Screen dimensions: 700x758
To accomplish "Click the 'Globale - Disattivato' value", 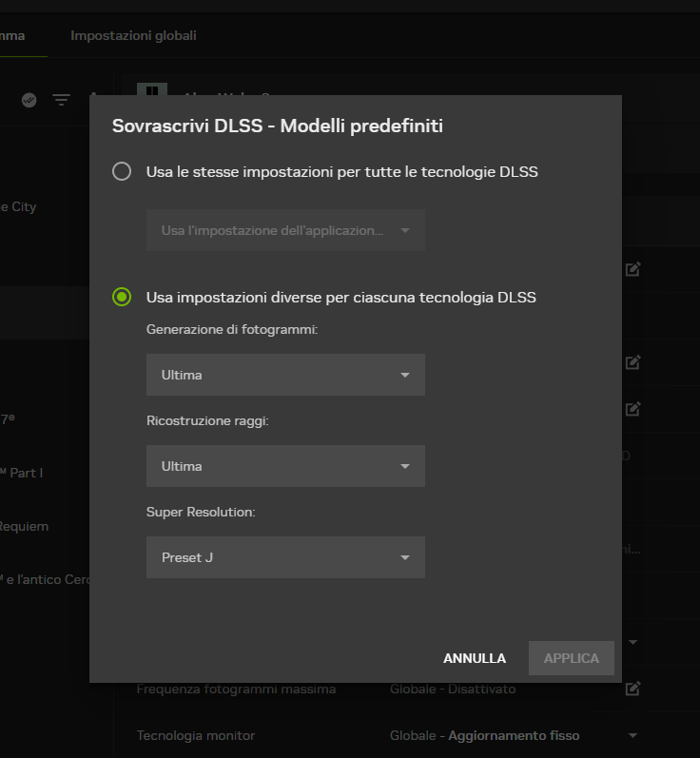I will (x=453, y=689).
